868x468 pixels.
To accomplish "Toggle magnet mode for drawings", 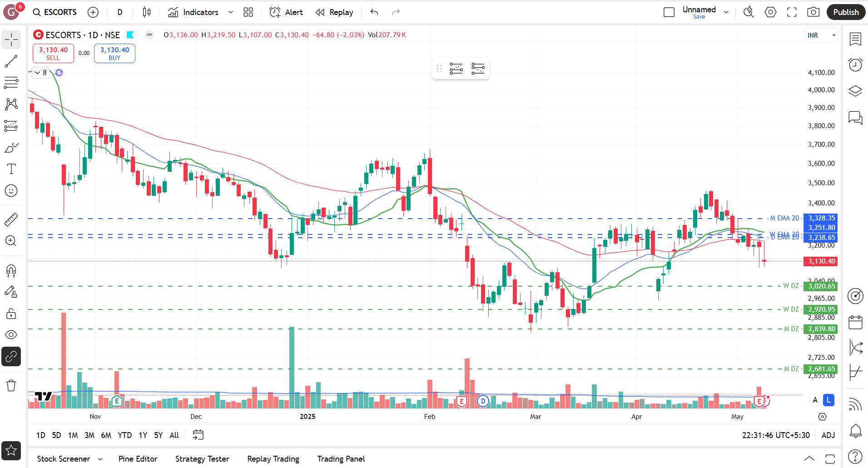I will click(11, 271).
